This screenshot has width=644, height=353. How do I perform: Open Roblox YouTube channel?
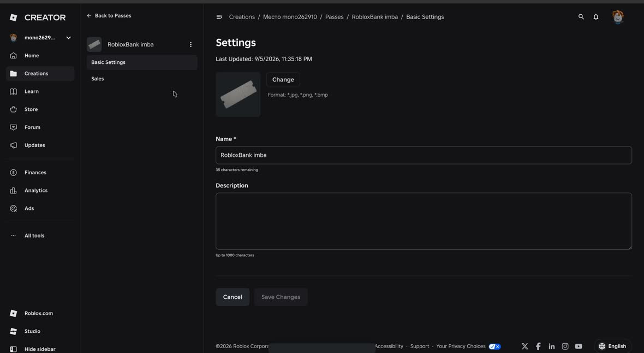click(x=579, y=346)
